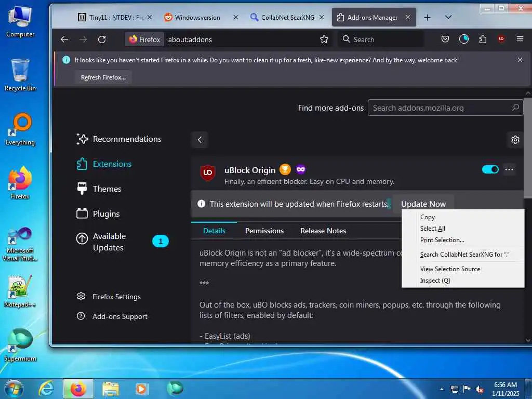The width and height of the screenshot is (532, 399).
Task: Open the Firefox account circle icon
Action: [x=464, y=39]
